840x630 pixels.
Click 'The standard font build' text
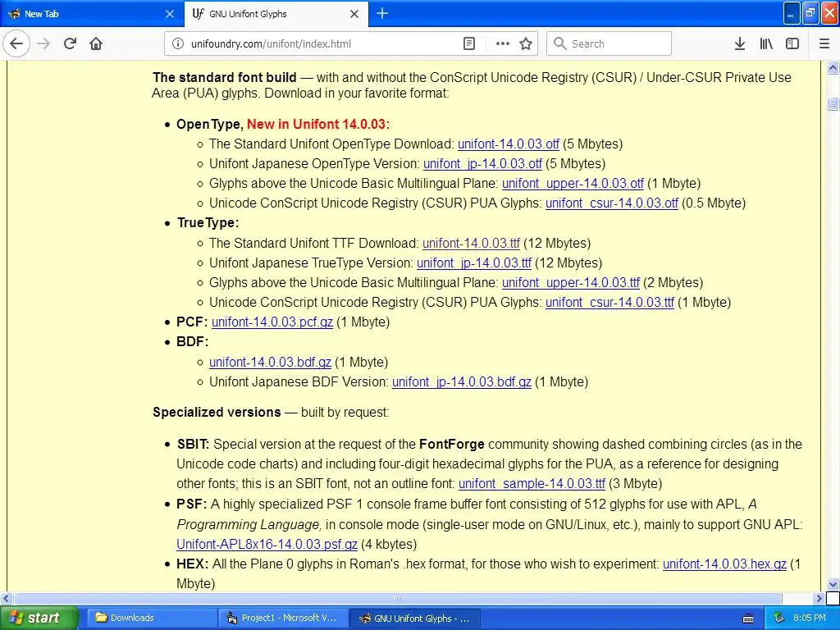225,78
